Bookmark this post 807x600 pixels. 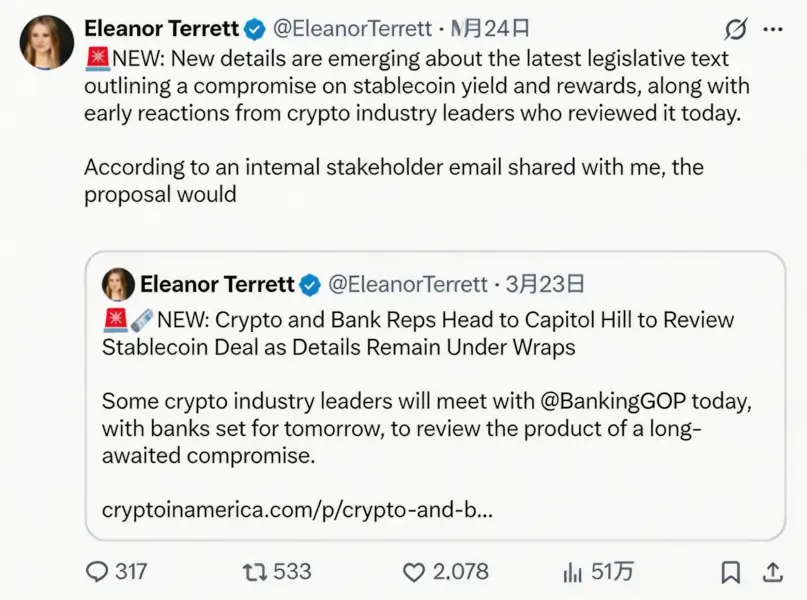731,572
